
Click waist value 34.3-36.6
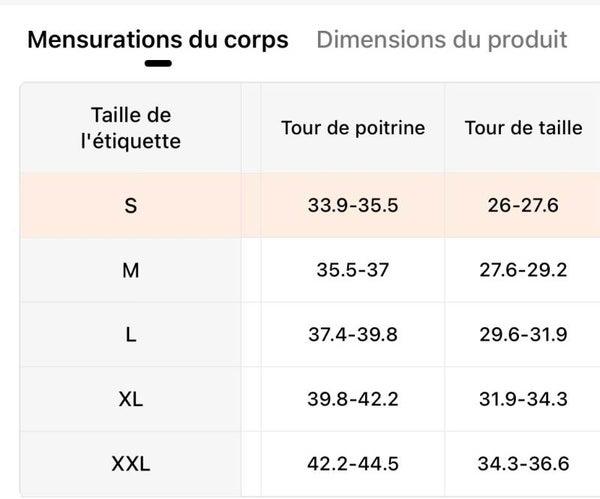click(523, 464)
